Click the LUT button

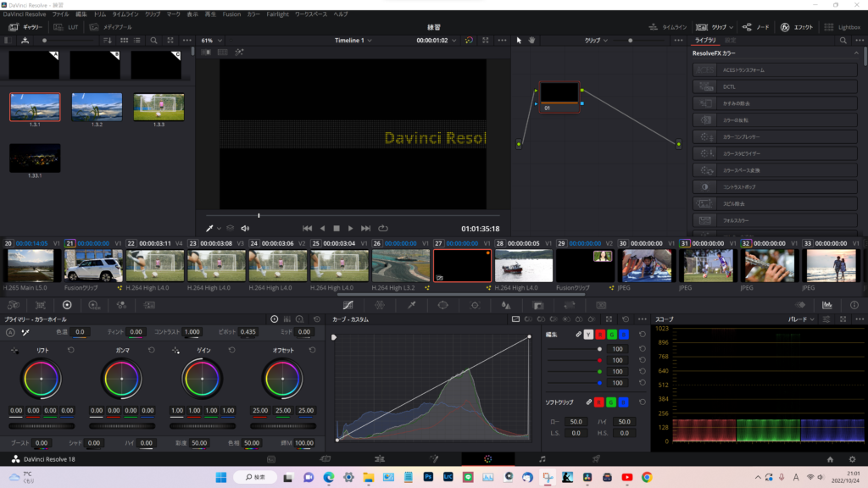[66, 27]
